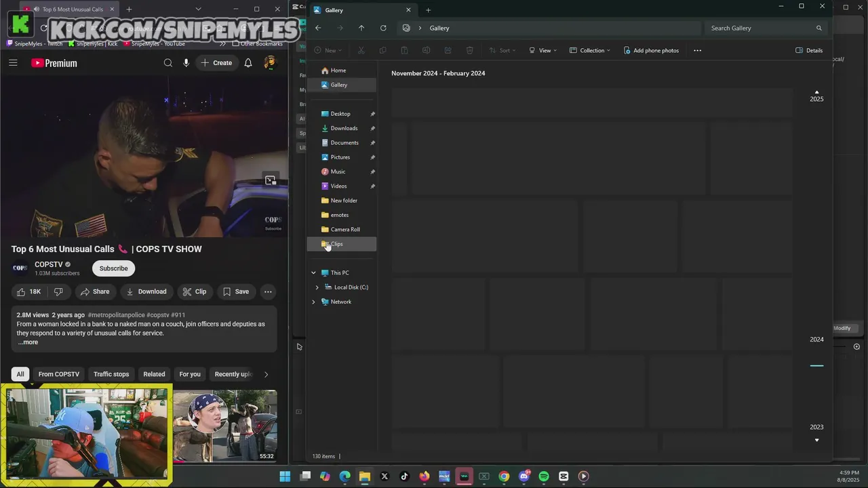The width and height of the screenshot is (868, 488).
Task: Open Discord from the taskbar
Action: click(x=524, y=476)
